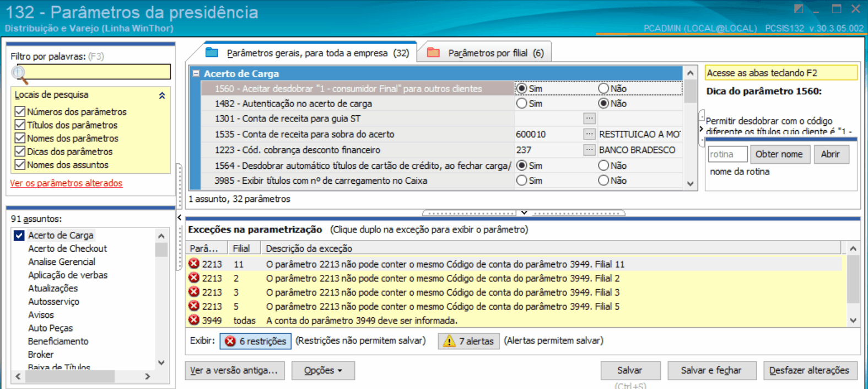Show the 6 restrições filter

(x=256, y=341)
